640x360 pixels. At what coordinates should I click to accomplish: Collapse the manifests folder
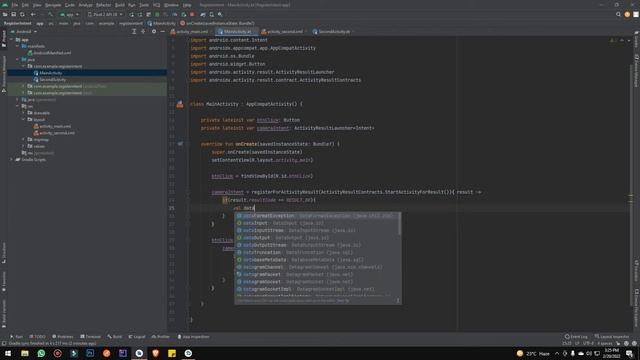(18, 46)
